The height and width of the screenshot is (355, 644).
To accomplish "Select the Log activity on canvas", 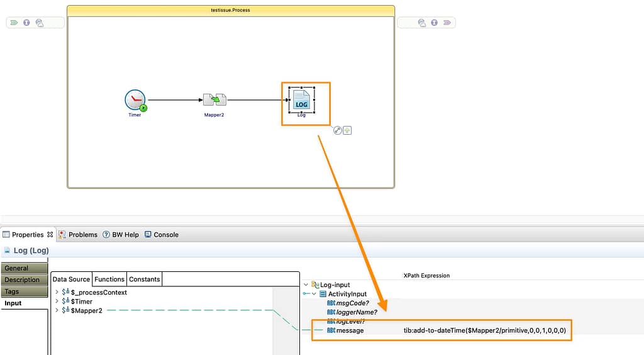I will pos(301,99).
